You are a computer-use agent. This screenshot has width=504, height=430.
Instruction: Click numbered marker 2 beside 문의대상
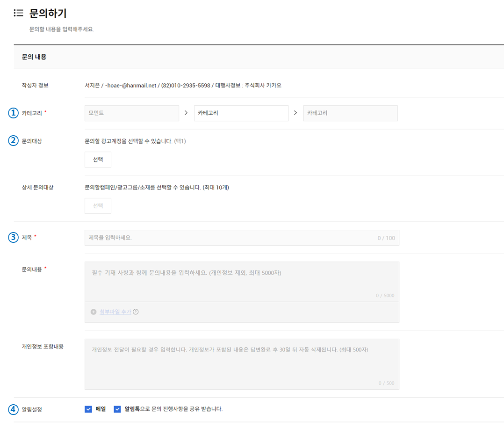pyautogui.click(x=14, y=141)
